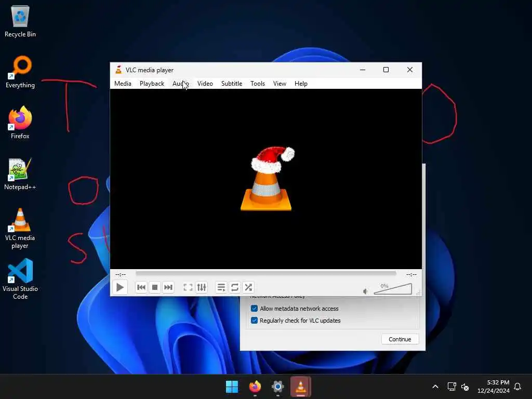Open the muted volume tray icon
The width and height of the screenshot is (532, 399).
pyautogui.click(x=465, y=387)
